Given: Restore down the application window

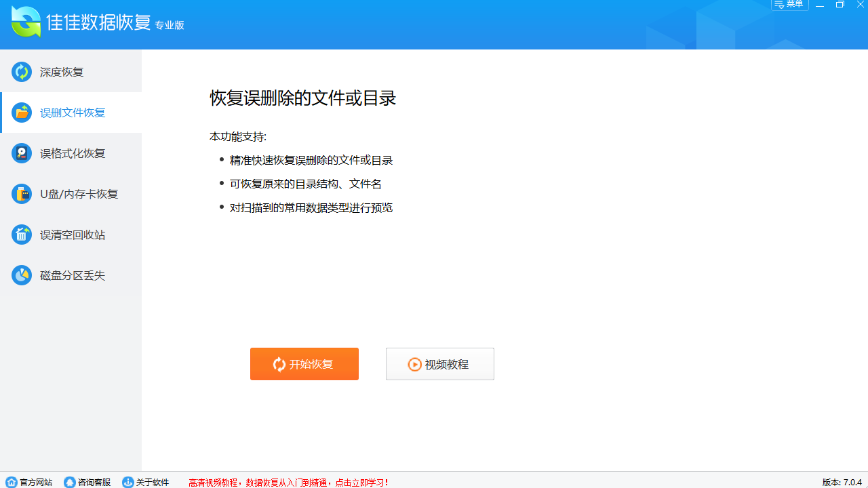Looking at the screenshot, I should (x=840, y=5).
